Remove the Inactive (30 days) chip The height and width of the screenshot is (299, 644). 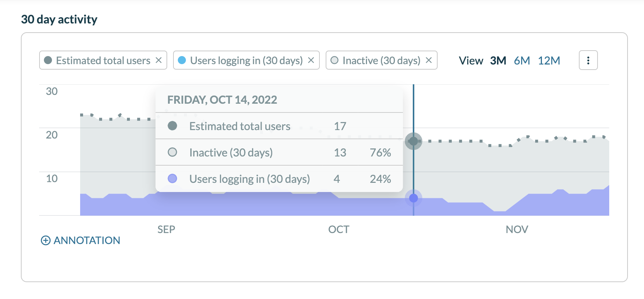(x=429, y=60)
